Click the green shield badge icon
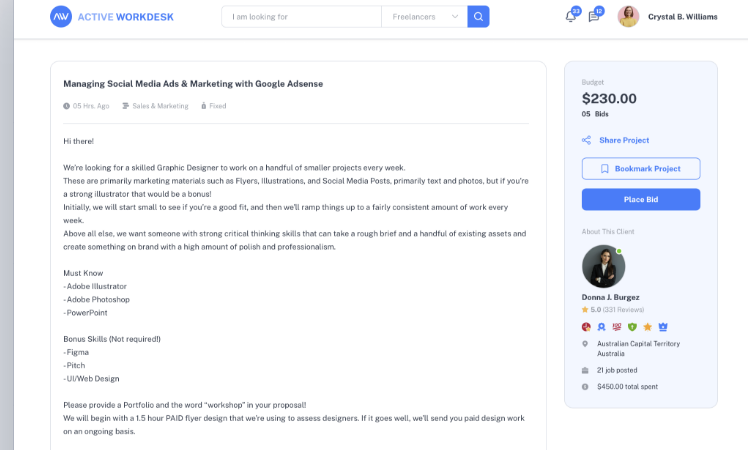This screenshot has height=450, width=748. 632,326
